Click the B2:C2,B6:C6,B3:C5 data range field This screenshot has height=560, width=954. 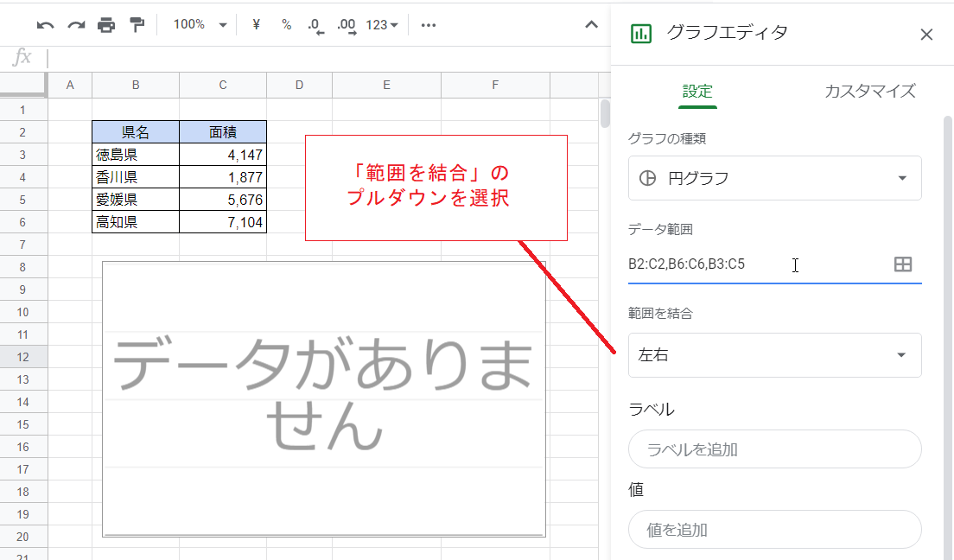coord(758,264)
